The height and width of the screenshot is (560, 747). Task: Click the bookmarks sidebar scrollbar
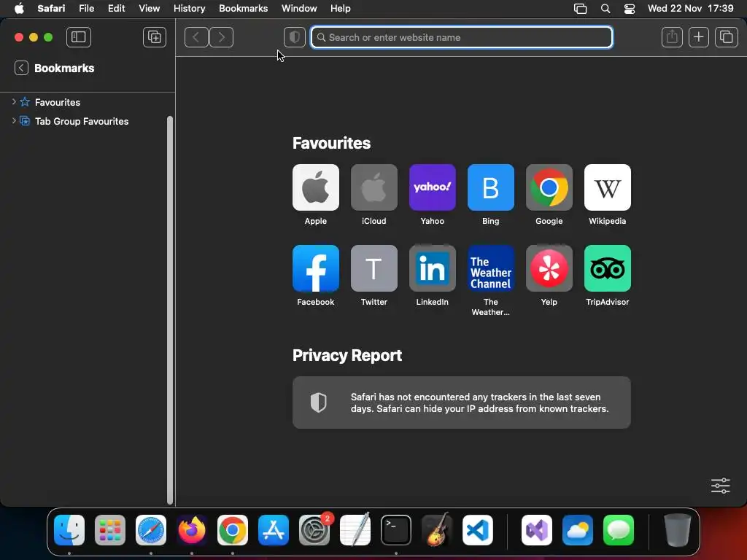pos(169,309)
